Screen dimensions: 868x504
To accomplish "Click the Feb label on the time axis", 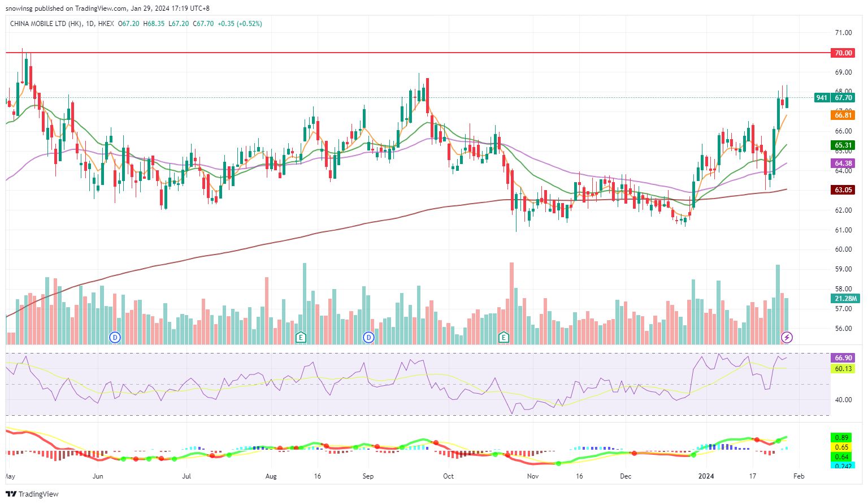I will pyautogui.click(x=798, y=476).
